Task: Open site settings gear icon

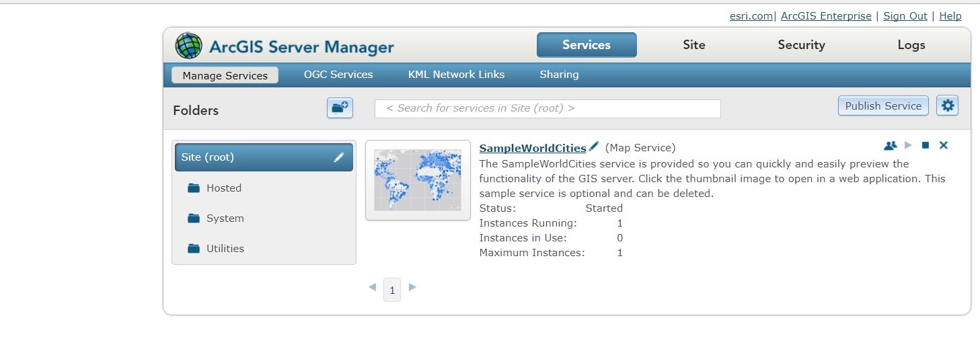Action: [x=948, y=106]
